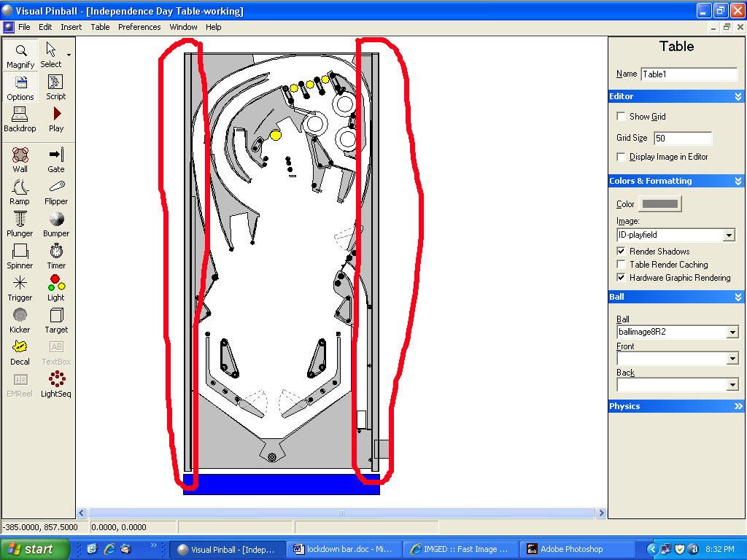Open the Insert menu
The image size is (747, 560).
[x=71, y=27]
